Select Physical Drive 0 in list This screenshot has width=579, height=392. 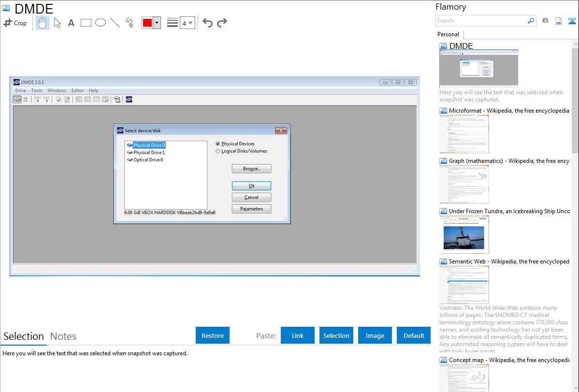(146, 145)
